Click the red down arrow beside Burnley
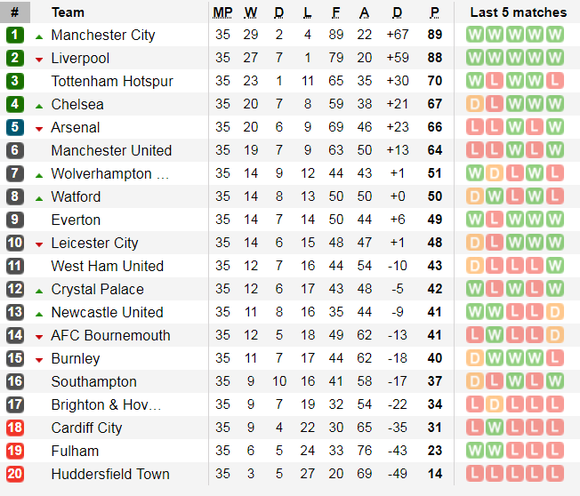 click(39, 360)
